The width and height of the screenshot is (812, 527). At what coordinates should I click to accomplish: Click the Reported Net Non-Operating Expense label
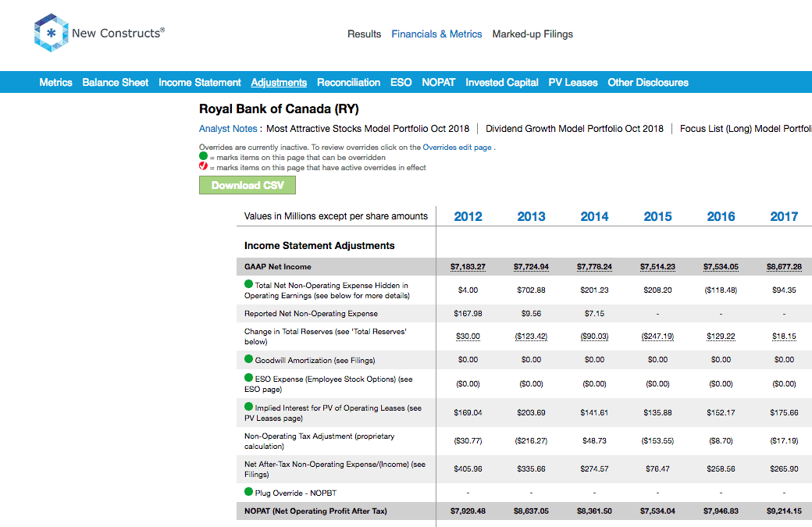[311, 314]
